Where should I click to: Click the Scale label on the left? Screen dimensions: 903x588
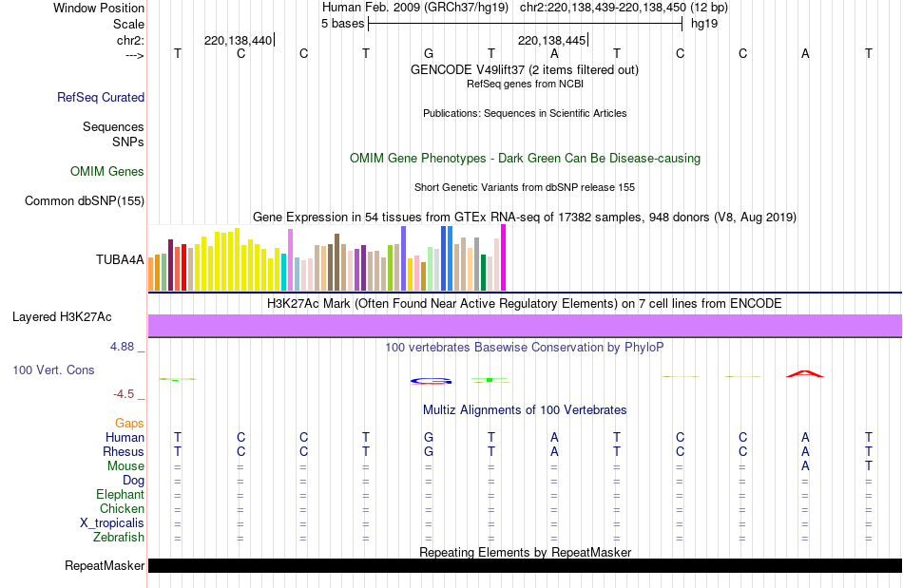(128, 24)
